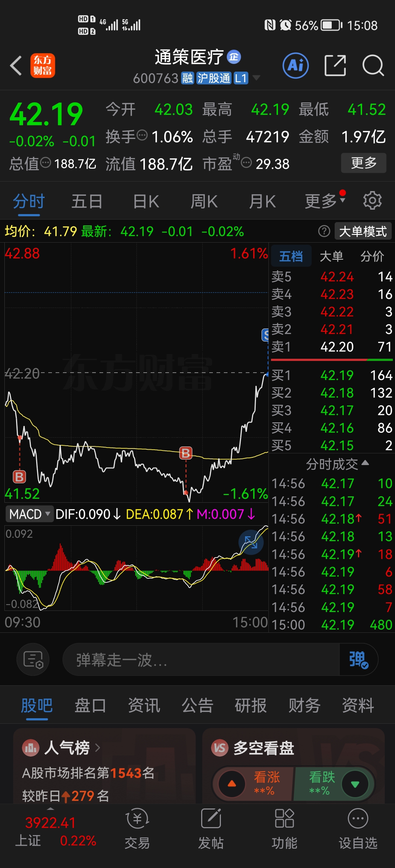The height and width of the screenshot is (868, 395).
Task: Open the 人气榜 ranking link
Action: click(72, 748)
